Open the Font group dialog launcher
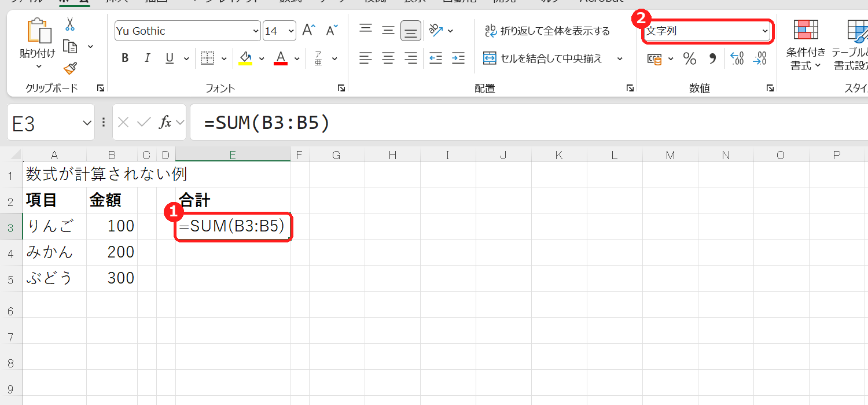 [341, 88]
